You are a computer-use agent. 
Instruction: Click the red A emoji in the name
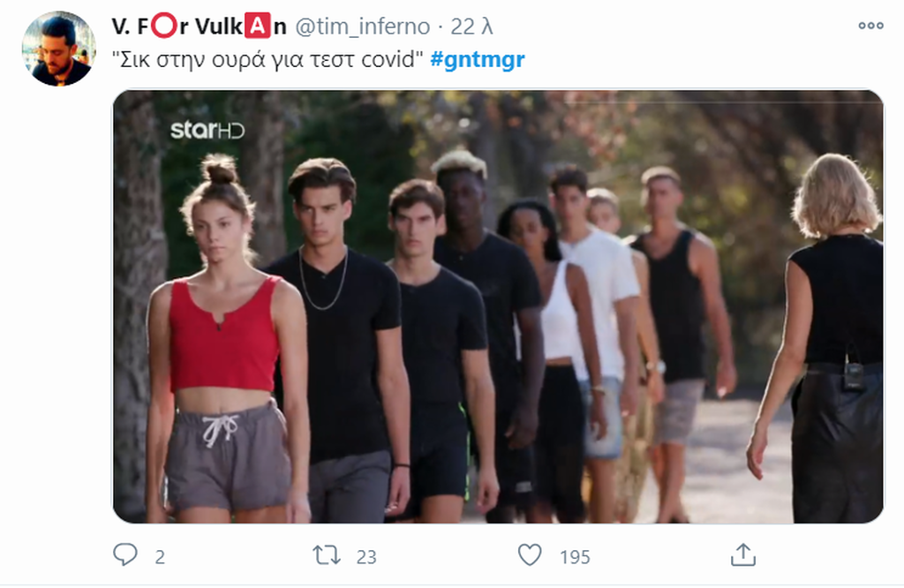(258, 26)
